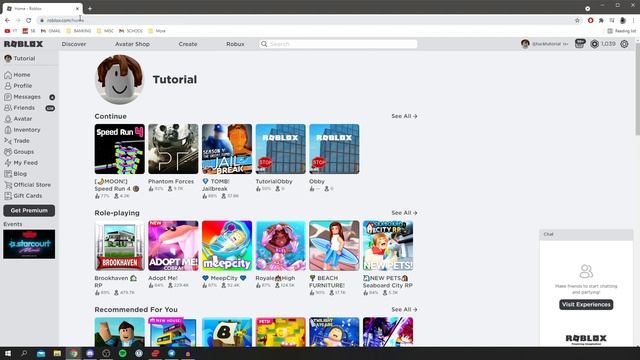See All in the Continue section
The image size is (640, 360).
[x=404, y=116]
